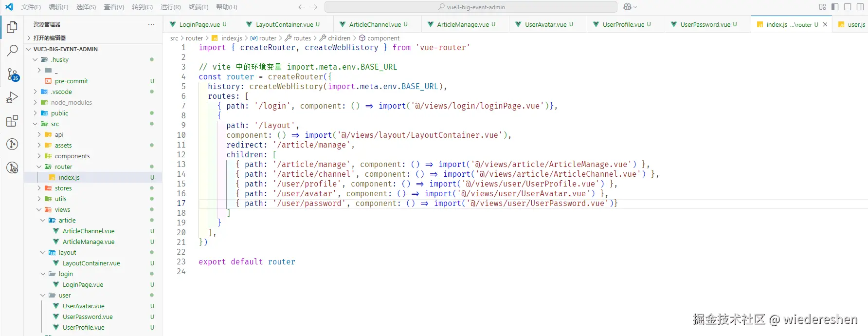Viewport: 868px width, 336px height.
Task: Open ArticleManage.vue from the explorer tree
Action: click(x=92, y=242)
